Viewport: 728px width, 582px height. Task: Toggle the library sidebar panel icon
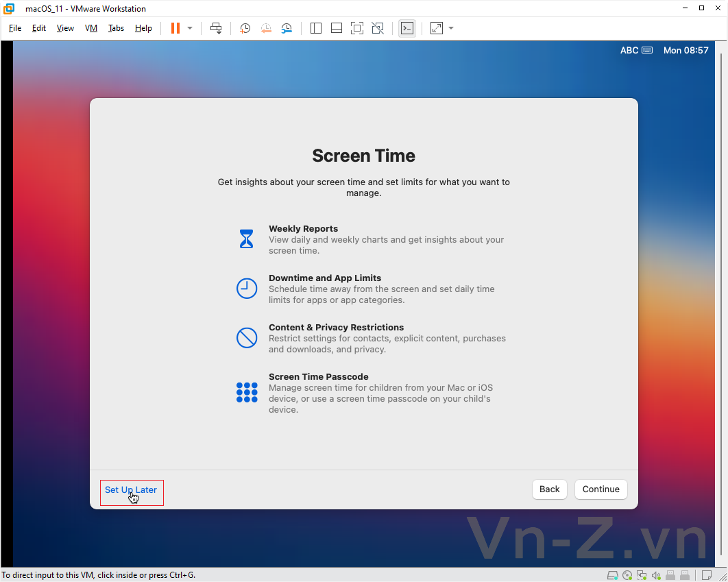[316, 28]
